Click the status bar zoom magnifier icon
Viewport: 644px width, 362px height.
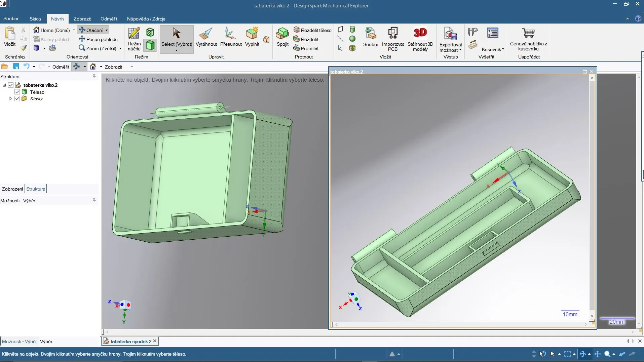[x=607, y=354]
